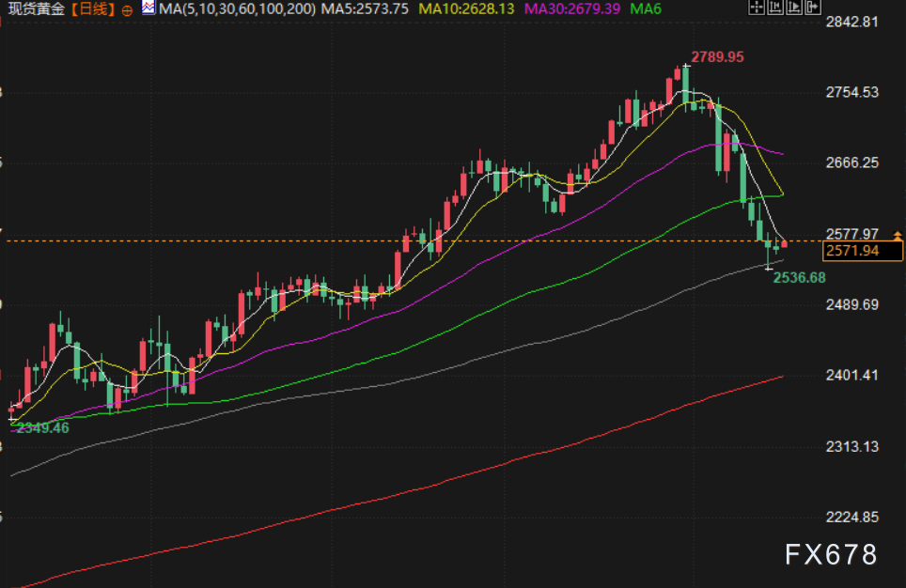The image size is (906, 588).
Task: Open the 日线 timeframe selector
Action: [x=93, y=9]
